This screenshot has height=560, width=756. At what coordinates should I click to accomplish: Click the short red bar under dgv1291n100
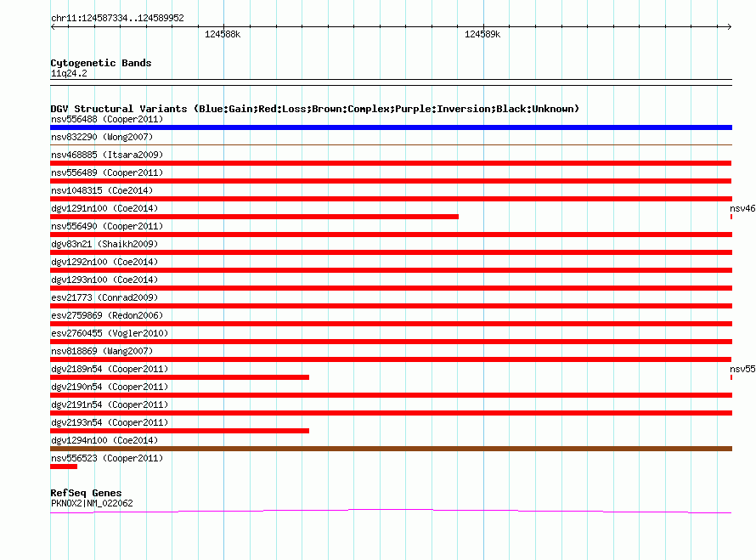(254, 217)
